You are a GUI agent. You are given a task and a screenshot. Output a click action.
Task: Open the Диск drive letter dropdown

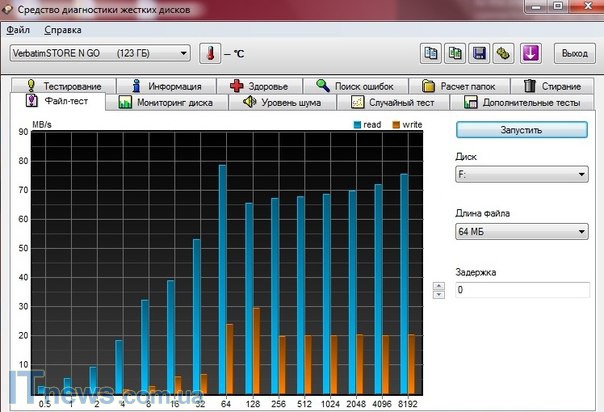tap(521, 175)
